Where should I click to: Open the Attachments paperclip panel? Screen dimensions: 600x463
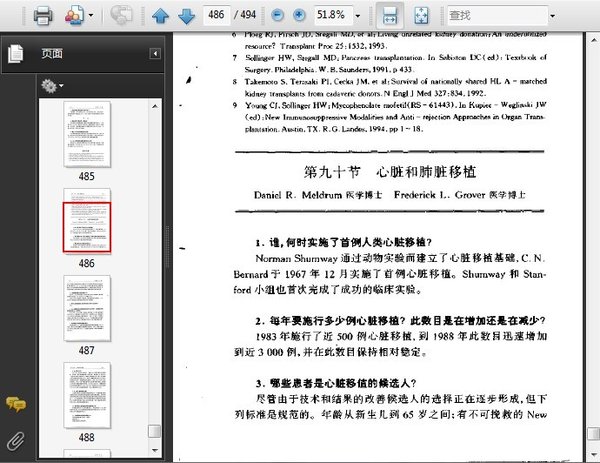[15, 440]
